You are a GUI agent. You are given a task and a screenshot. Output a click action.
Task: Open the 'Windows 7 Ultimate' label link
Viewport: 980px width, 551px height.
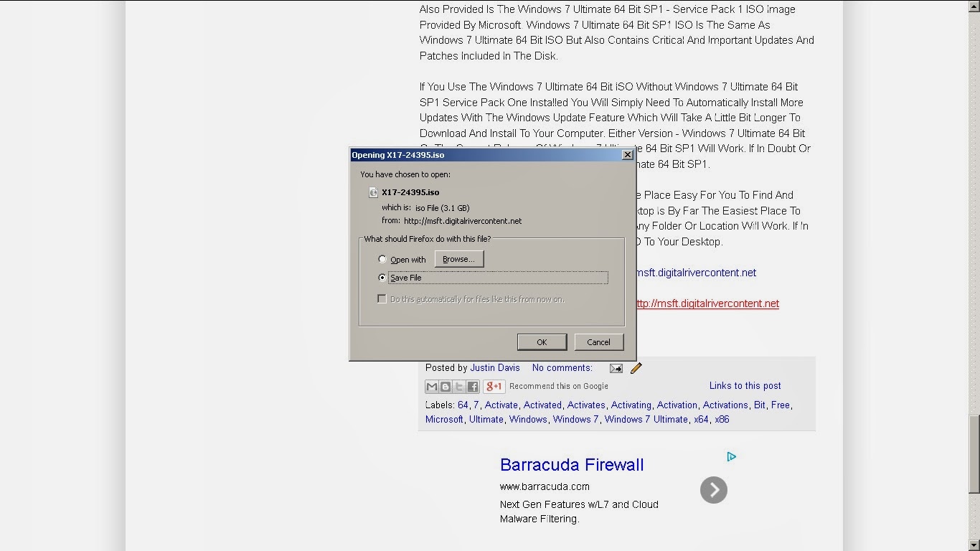pos(646,419)
